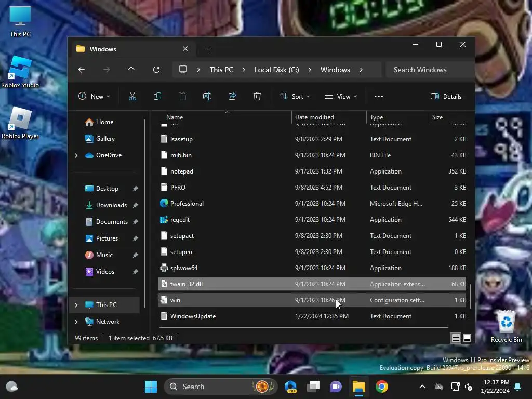
Task: Select the Windows tab
Action: pyautogui.click(x=132, y=49)
